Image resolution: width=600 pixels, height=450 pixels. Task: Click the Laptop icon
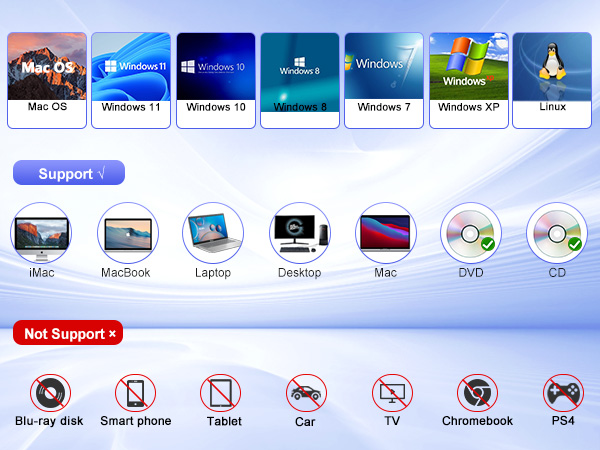tap(213, 233)
